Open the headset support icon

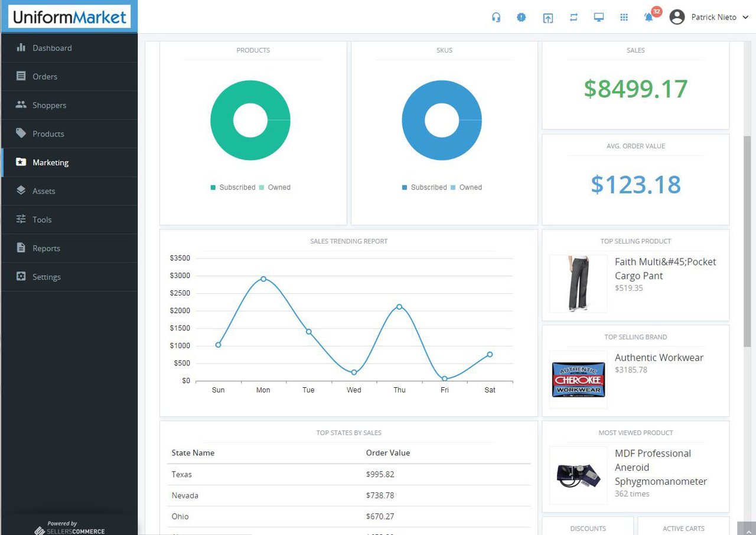(x=496, y=17)
